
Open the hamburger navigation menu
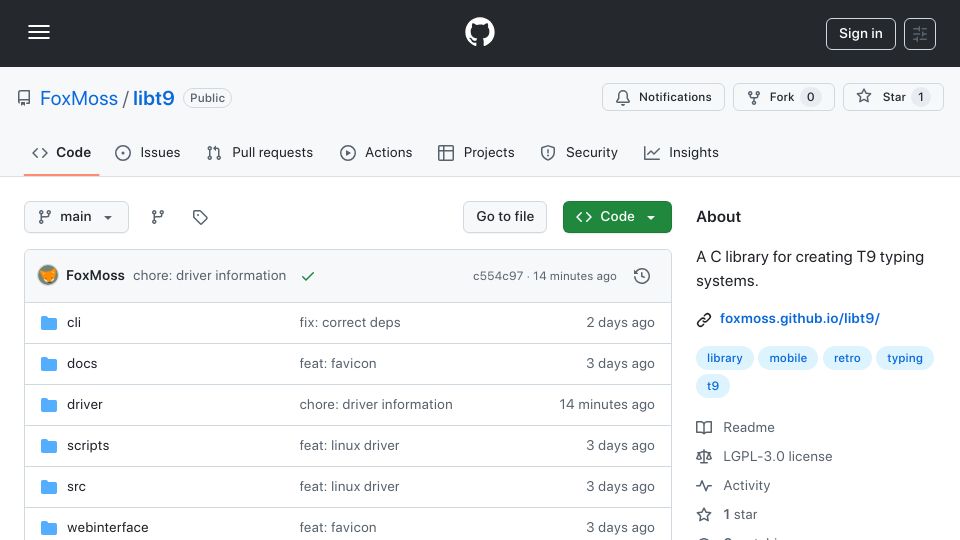39,32
